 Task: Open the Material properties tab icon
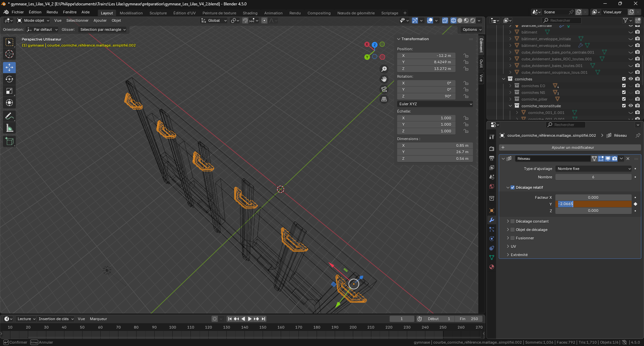[492, 267]
